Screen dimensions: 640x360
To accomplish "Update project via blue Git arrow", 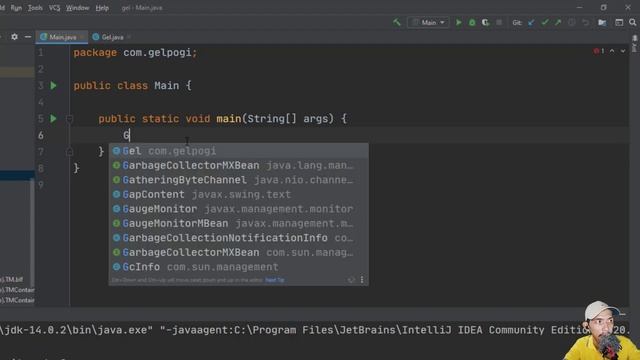I will click(531, 22).
